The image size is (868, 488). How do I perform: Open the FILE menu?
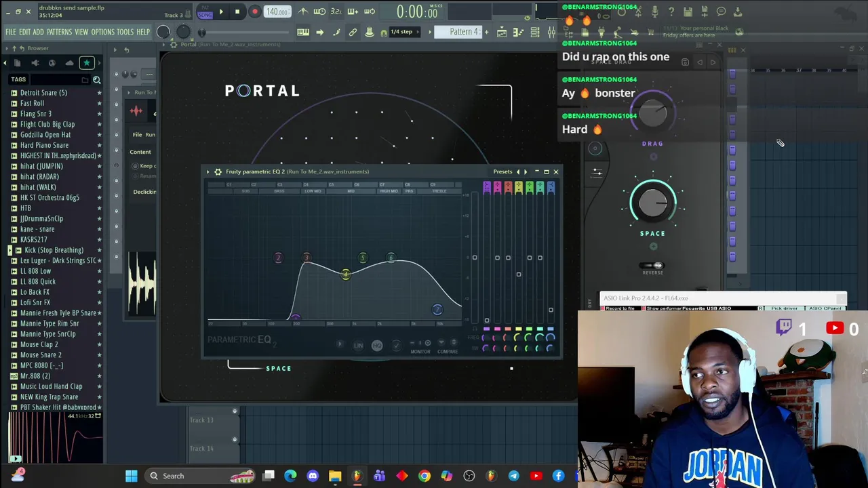pyautogui.click(x=11, y=32)
